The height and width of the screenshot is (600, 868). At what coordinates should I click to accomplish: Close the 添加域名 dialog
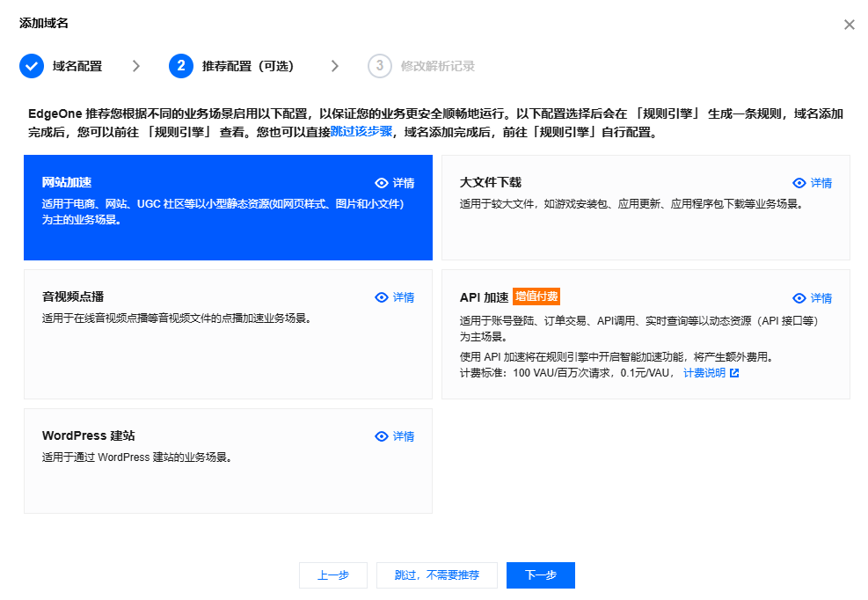point(850,25)
